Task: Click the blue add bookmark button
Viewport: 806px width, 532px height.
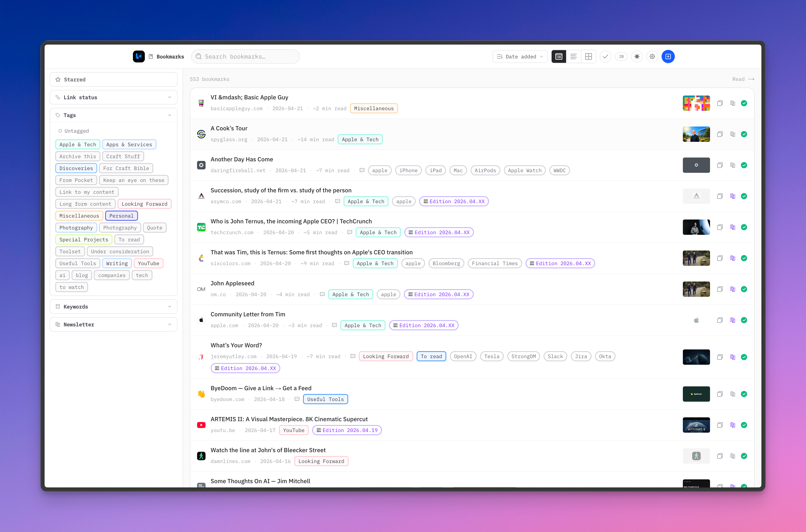Action: click(x=668, y=56)
